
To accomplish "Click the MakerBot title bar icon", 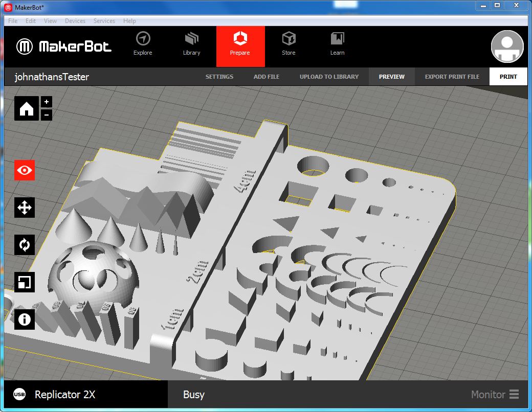I will coord(9,7).
